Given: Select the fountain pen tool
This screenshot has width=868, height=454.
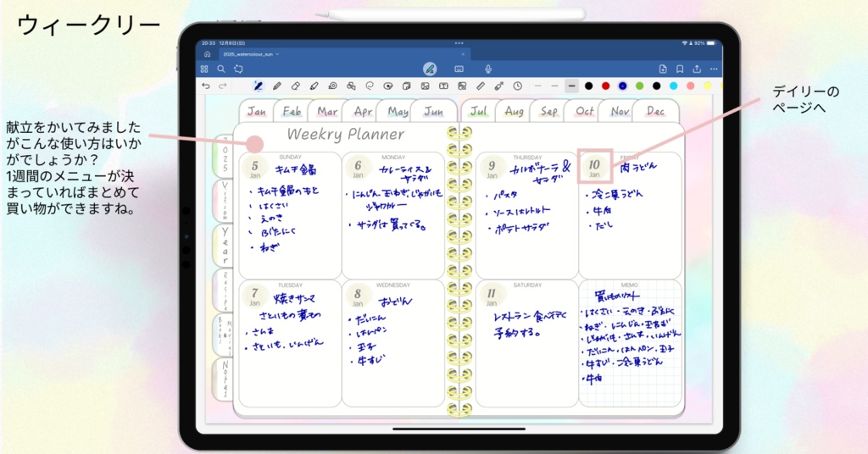Looking at the screenshot, I should point(258,86).
